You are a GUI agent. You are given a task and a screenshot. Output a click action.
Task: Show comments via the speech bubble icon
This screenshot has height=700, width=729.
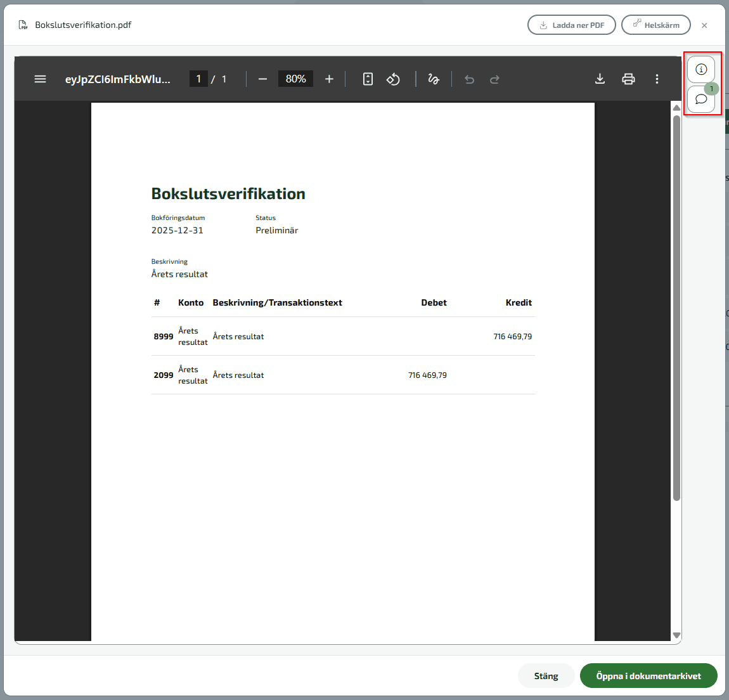701,99
